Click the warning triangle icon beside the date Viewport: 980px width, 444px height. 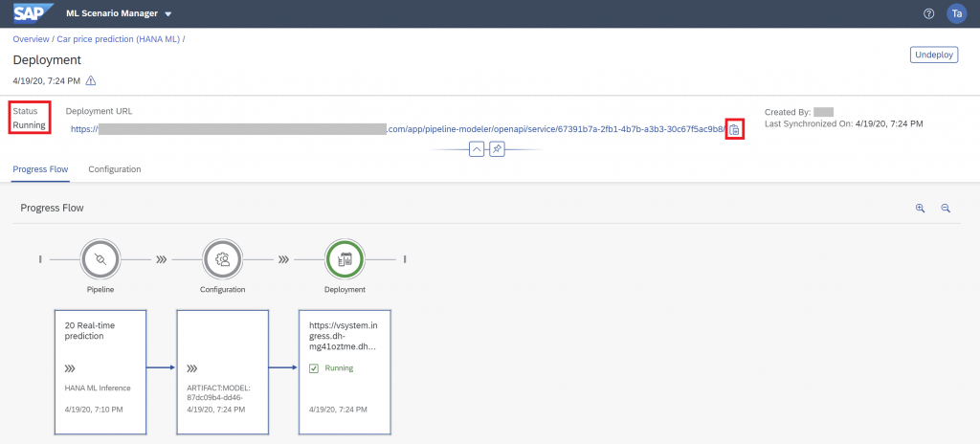point(91,80)
